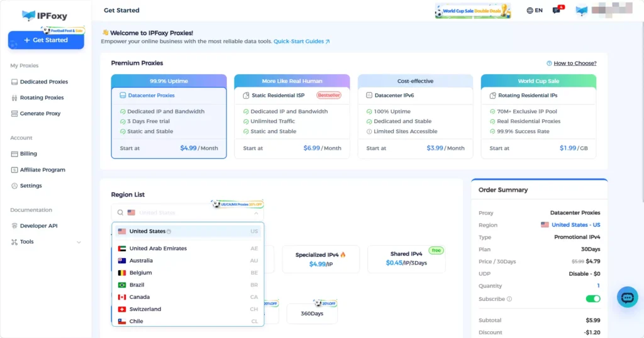The width and height of the screenshot is (644, 338).
Task: Select the 360Days plan
Action: pyautogui.click(x=312, y=313)
